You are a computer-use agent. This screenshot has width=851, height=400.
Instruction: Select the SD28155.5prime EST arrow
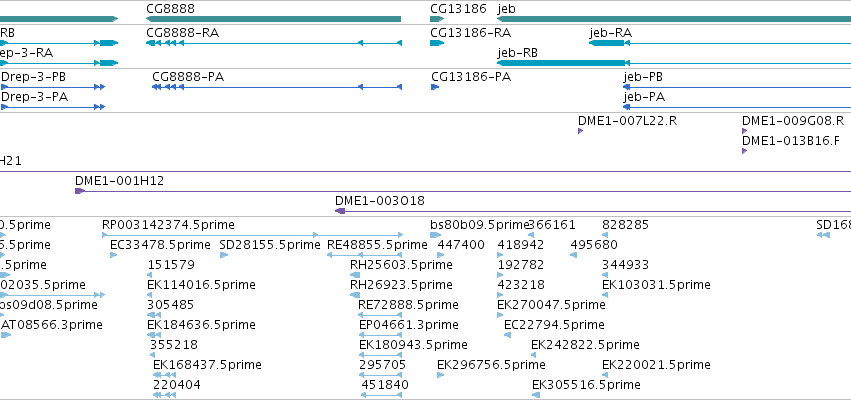click(224, 255)
